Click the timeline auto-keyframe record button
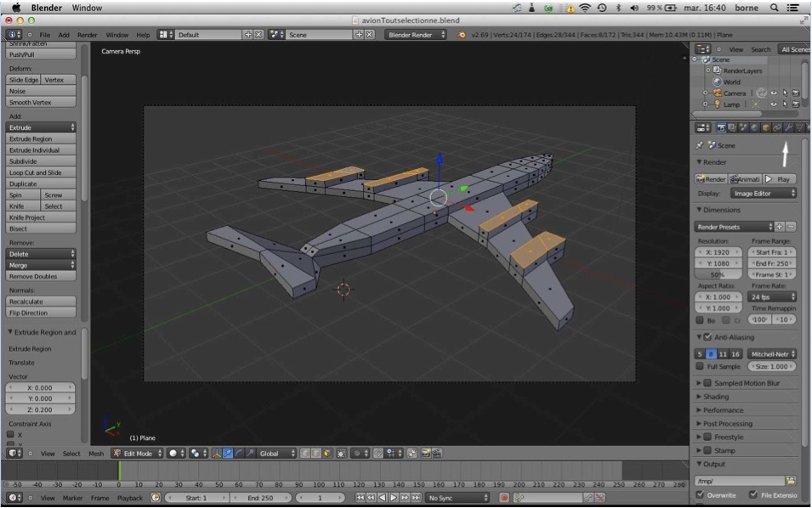This screenshot has width=812, height=508. point(504,497)
